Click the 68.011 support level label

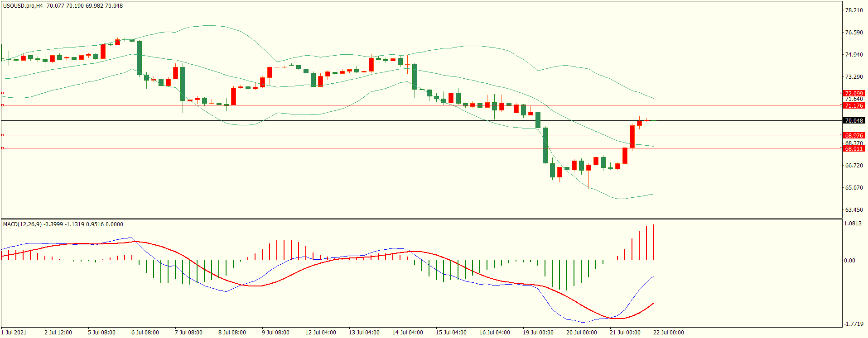coord(854,148)
